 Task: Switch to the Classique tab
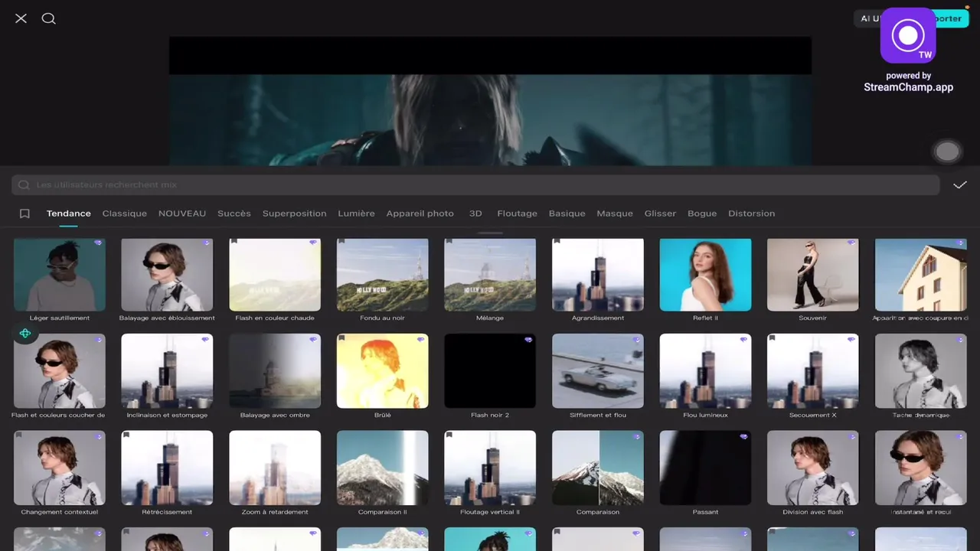coord(125,214)
